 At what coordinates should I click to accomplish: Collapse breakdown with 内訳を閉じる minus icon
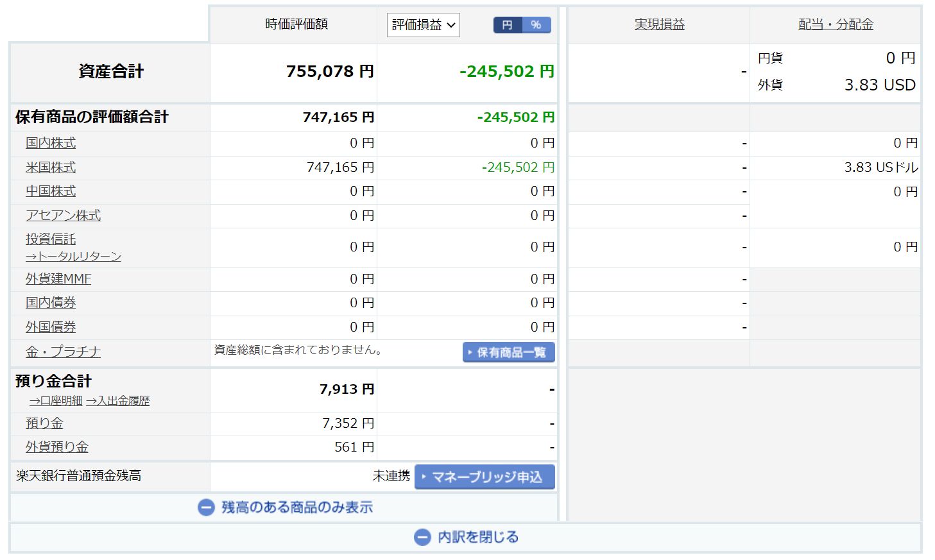click(x=422, y=537)
